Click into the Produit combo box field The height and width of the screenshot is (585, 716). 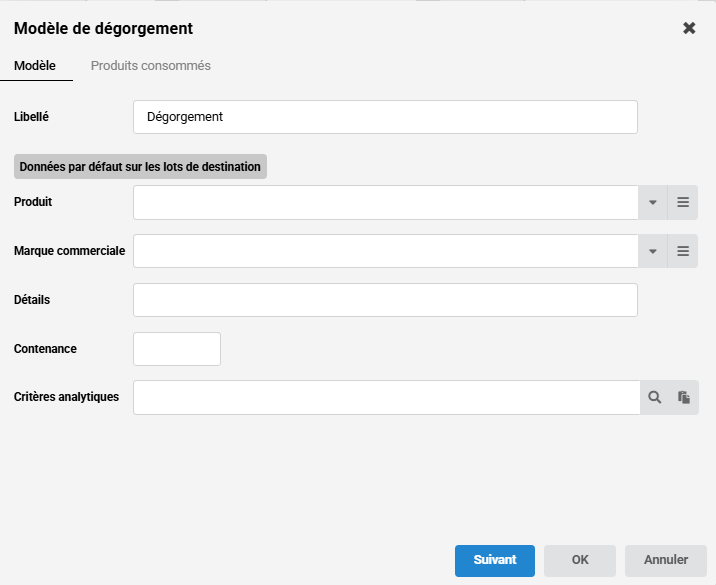pyautogui.click(x=385, y=202)
